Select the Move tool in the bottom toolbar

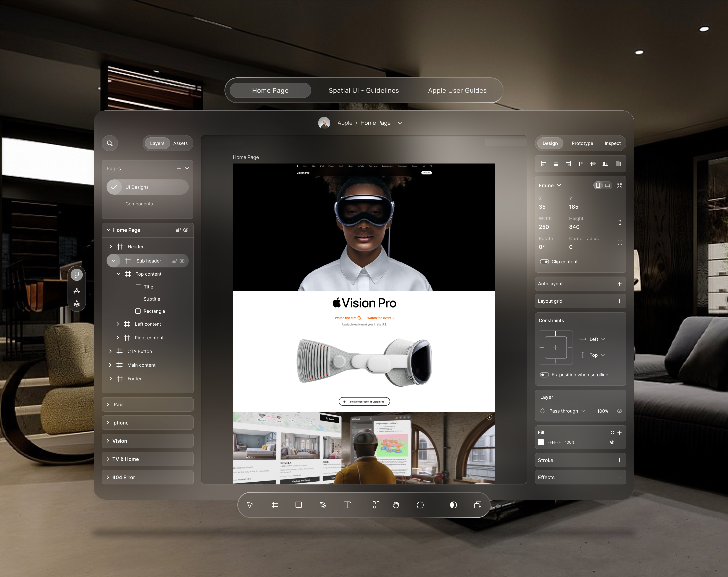(x=250, y=505)
